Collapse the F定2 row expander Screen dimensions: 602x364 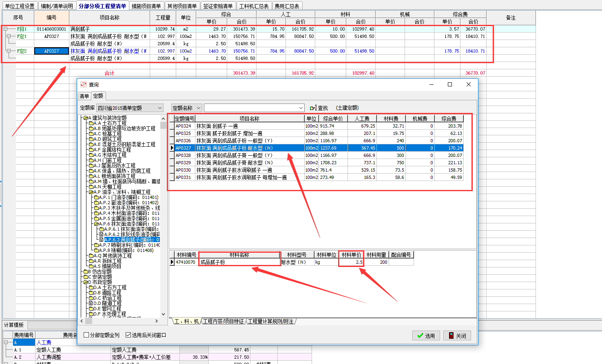pos(9,51)
